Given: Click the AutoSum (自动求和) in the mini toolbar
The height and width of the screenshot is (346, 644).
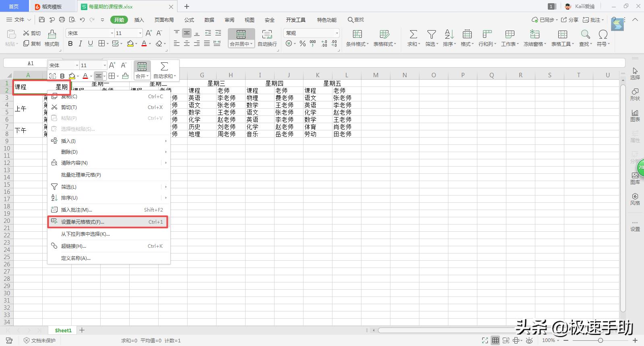Looking at the screenshot, I should 163,70.
